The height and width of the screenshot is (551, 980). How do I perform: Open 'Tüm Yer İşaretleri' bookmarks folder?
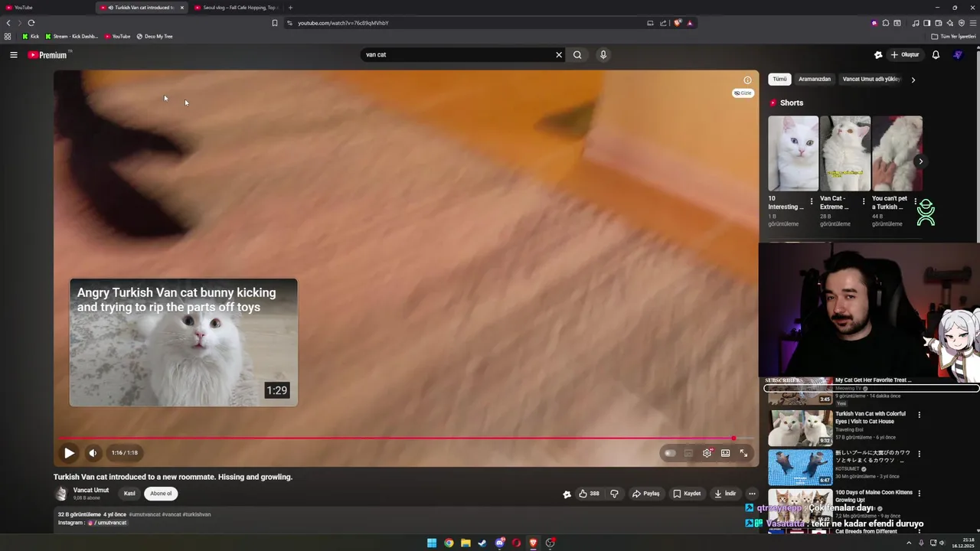953,37
